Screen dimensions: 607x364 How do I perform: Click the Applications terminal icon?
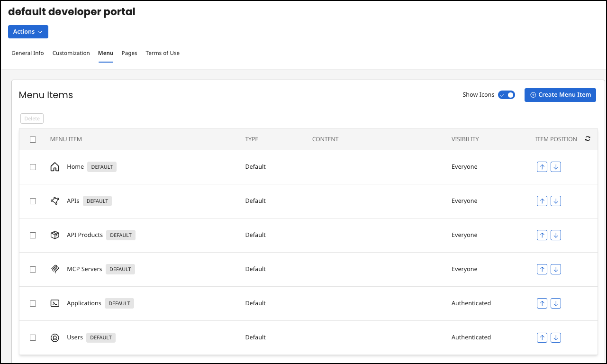(x=55, y=303)
